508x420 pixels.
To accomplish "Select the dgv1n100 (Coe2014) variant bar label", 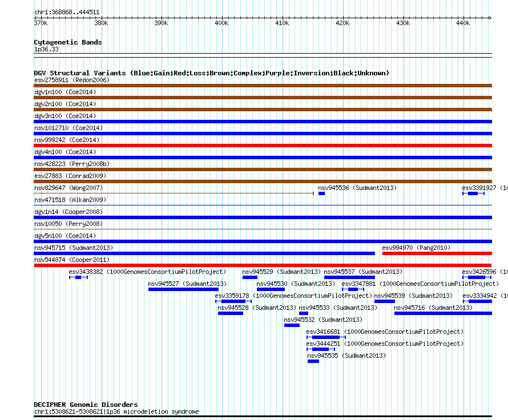I will tap(65, 92).
